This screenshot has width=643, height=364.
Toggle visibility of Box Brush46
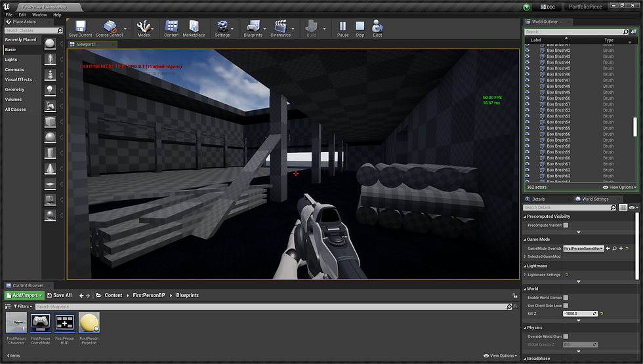(x=528, y=74)
